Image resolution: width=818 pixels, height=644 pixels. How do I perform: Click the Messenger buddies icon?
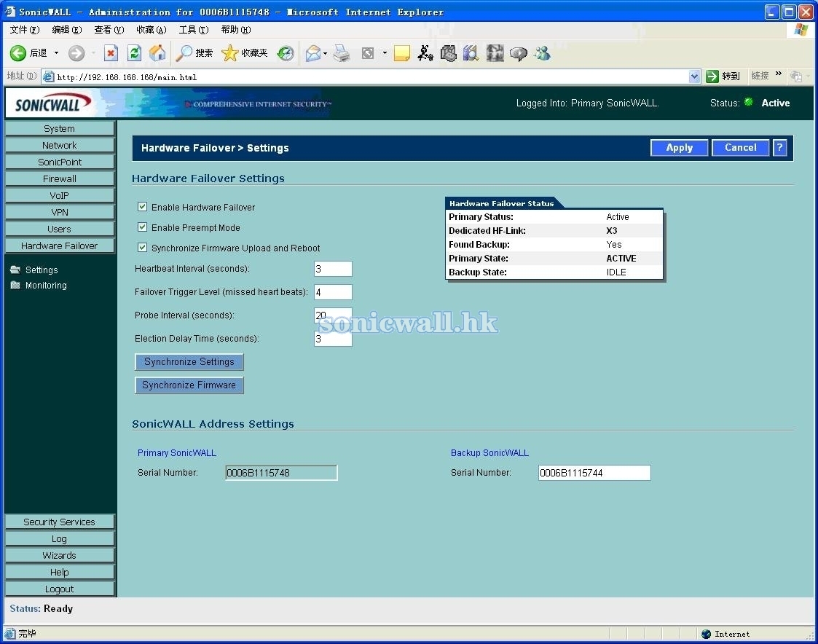coord(543,53)
